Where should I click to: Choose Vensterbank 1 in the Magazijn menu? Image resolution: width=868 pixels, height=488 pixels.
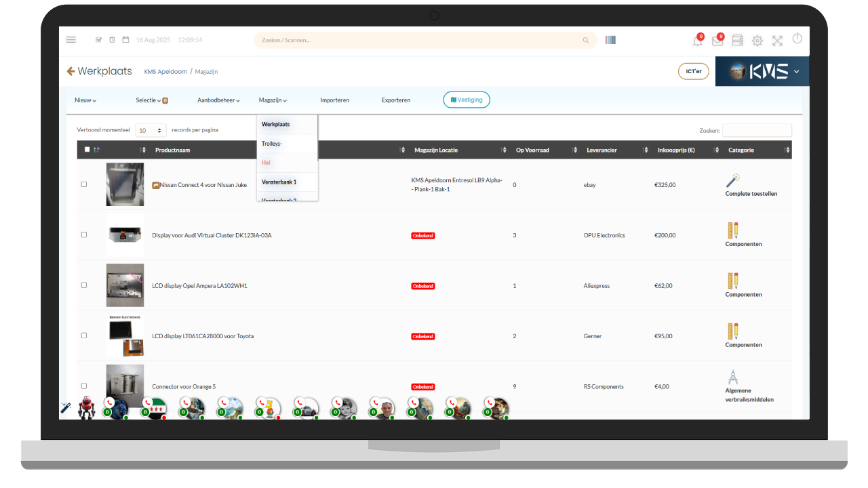tap(279, 182)
